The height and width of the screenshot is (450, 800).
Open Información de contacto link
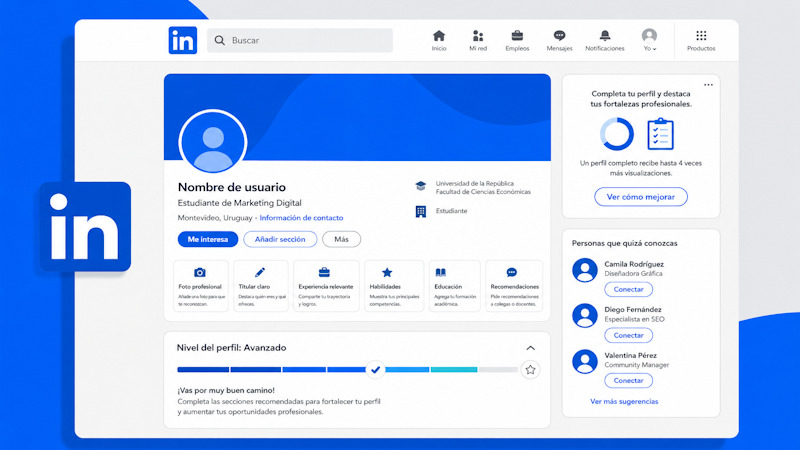[301, 218]
